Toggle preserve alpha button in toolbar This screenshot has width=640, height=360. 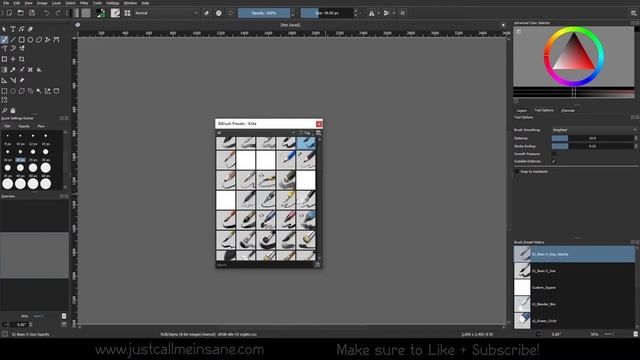(x=219, y=13)
